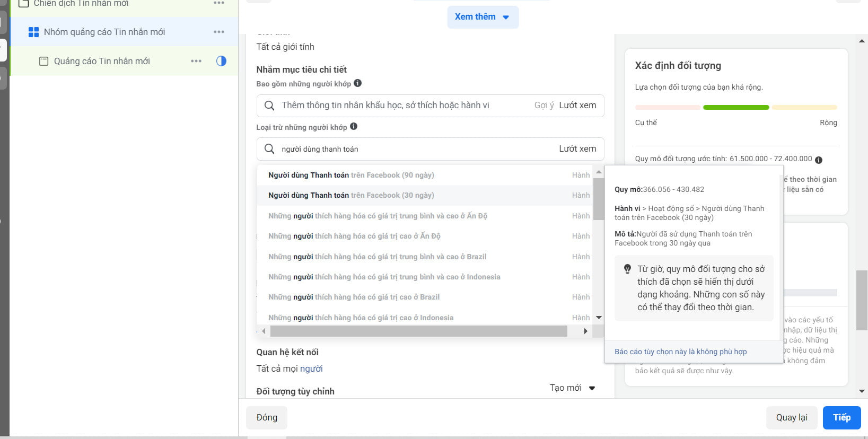Click the audience definition gauge green segment

click(x=736, y=108)
